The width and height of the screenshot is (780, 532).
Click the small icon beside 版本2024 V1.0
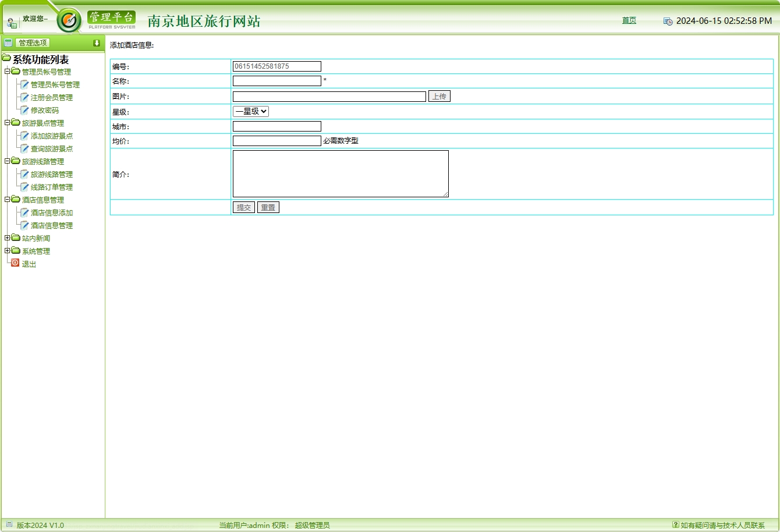9,524
